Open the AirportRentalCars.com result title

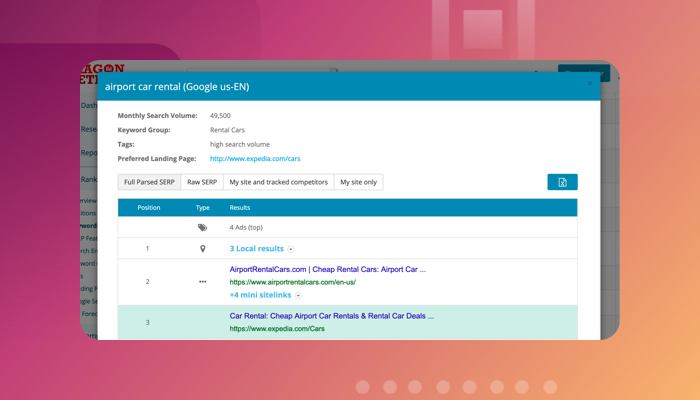click(x=327, y=269)
